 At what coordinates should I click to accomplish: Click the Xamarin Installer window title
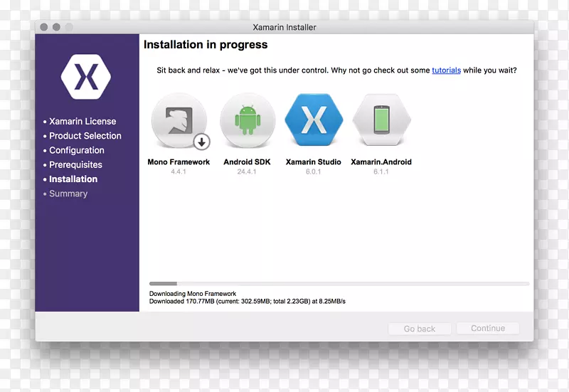pos(284,27)
